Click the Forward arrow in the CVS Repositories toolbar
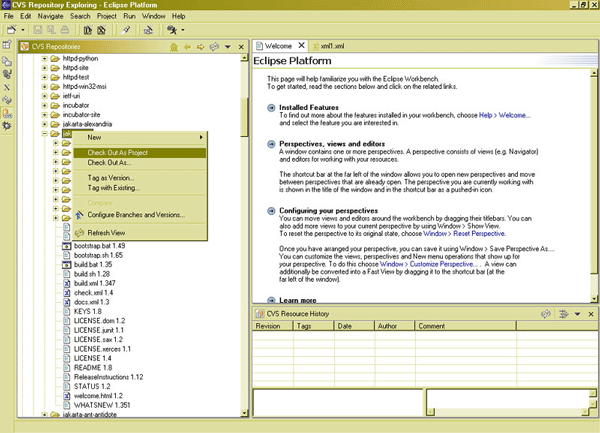Viewport: 600px width, 433px height. coord(201,47)
